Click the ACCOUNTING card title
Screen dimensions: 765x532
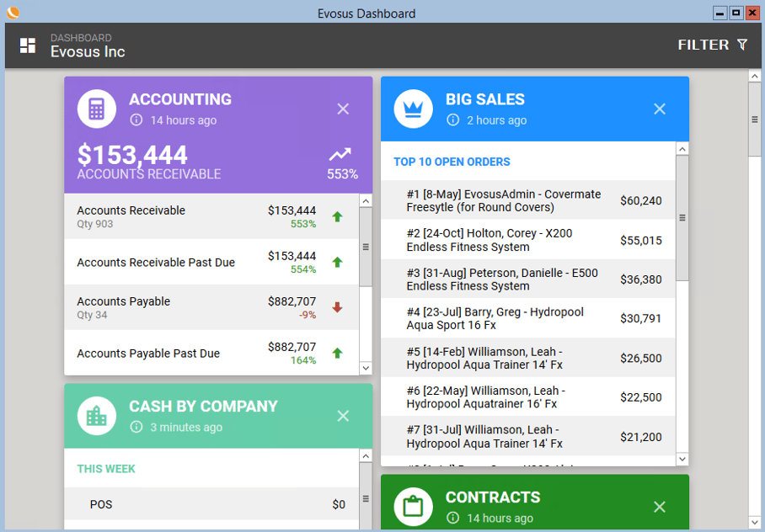(x=180, y=99)
